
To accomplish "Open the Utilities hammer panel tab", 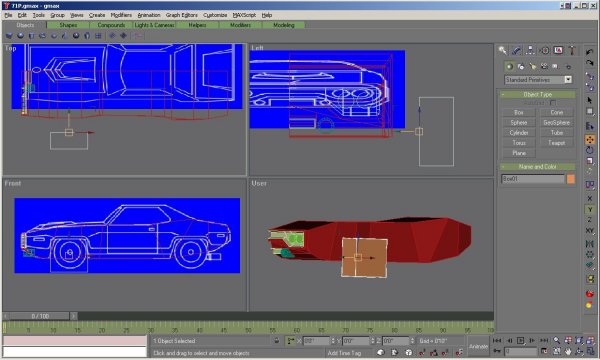I will pyautogui.click(x=572, y=50).
